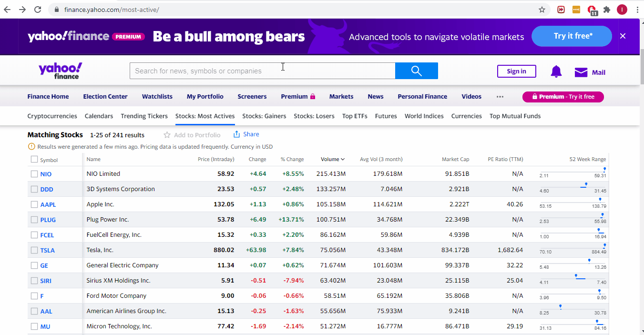This screenshot has width=644, height=335.
Task: Open Chrome three-dot menu
Action: point(637,10)
